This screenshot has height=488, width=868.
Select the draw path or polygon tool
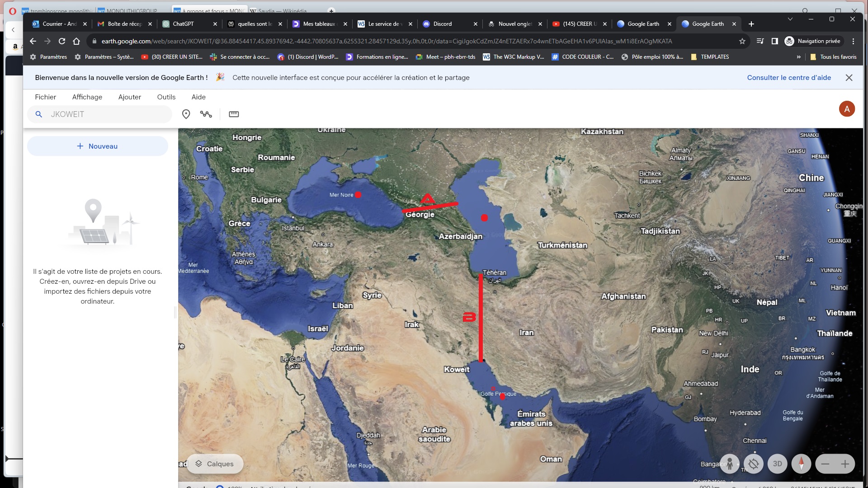pyautogui.click(x=206, y=114)
